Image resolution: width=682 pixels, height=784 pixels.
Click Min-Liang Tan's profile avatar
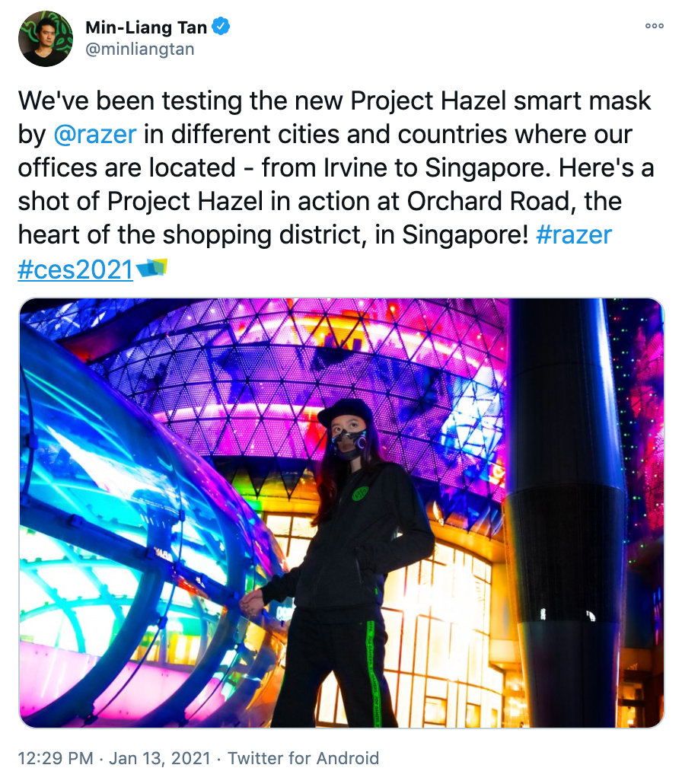tap(46, 39)
